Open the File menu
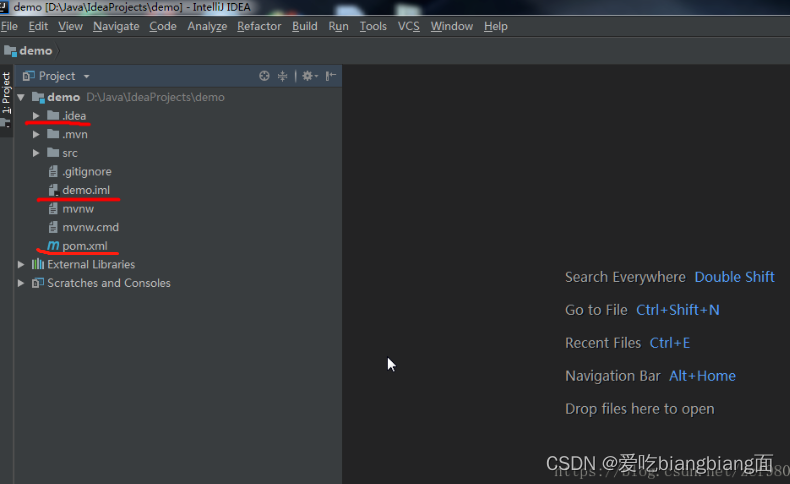Screen dimensions: 790x484 [x=9, y=26]
